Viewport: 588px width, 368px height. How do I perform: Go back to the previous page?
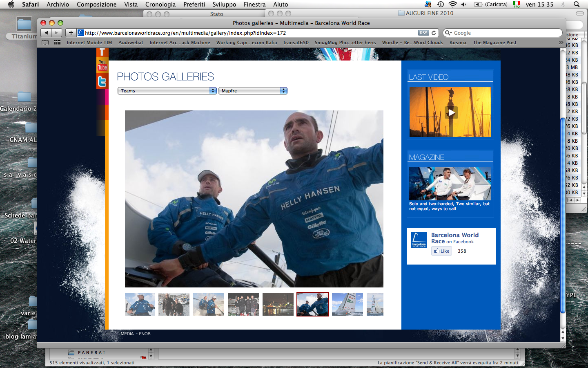tap(46, 33)
